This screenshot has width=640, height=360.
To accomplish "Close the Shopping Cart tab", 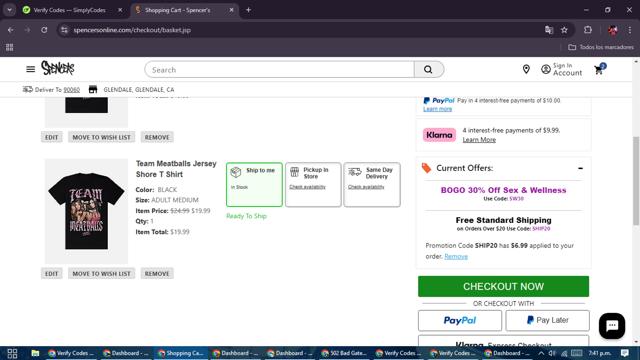I will pos(231,10).
